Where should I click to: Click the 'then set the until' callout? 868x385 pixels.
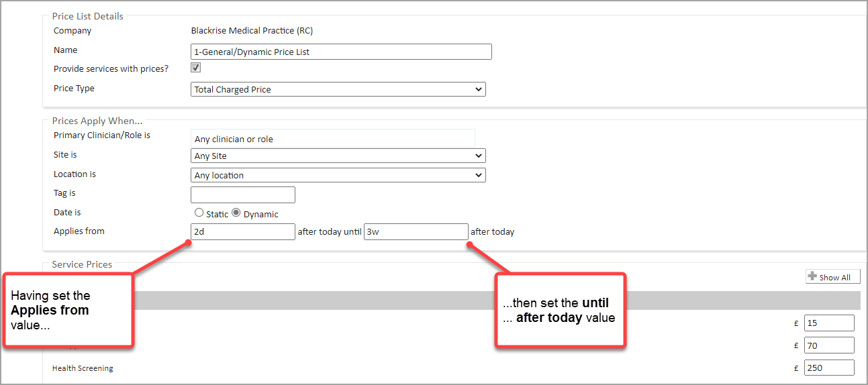tap(560, 310)
